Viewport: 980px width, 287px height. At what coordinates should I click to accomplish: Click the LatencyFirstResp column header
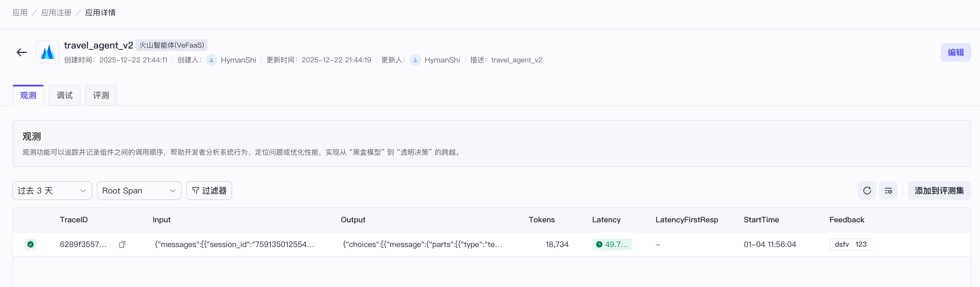point(687,220)
